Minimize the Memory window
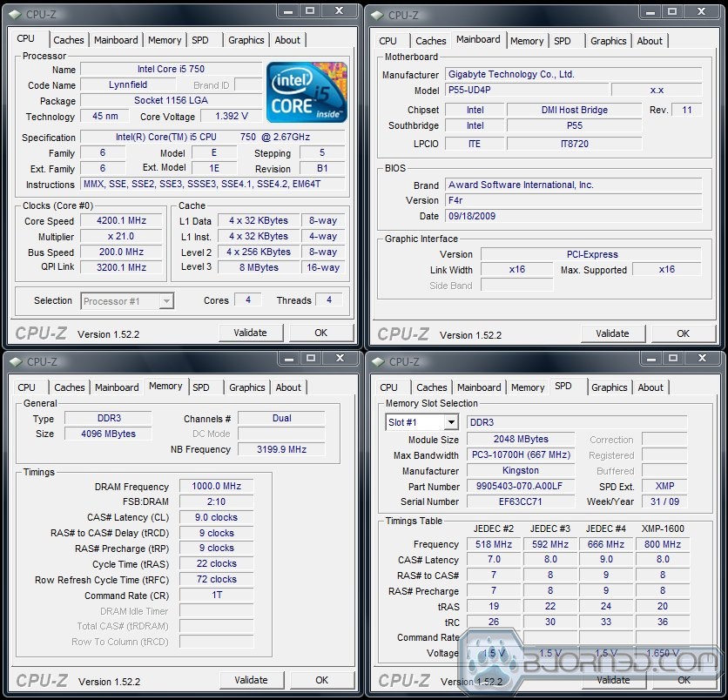Image resolution: width=728 pixels, height=700 pixels. coord(289,358)
